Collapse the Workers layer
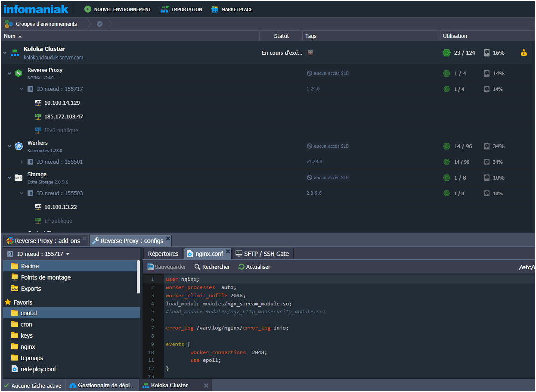The image size is (536, 392). [9, 146]
